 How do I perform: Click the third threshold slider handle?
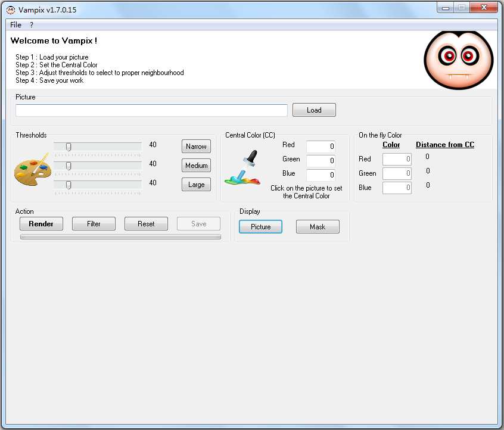click(69, 185)
